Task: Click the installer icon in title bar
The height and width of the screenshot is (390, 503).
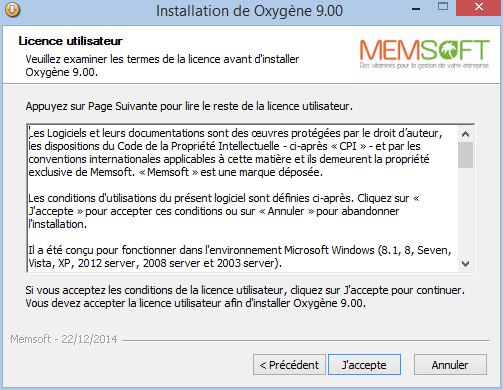Action: [x=13, y=10]
